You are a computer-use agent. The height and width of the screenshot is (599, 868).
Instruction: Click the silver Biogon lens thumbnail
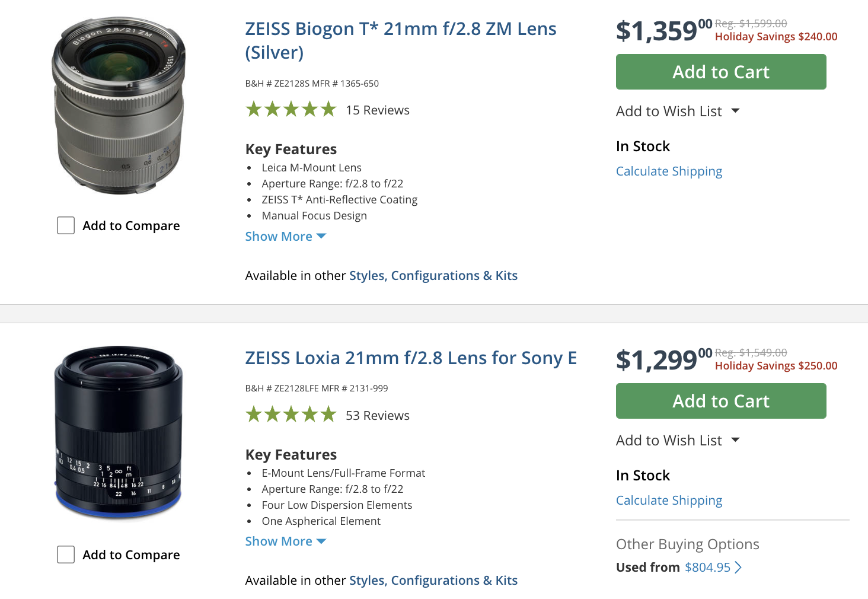point(119,106)
